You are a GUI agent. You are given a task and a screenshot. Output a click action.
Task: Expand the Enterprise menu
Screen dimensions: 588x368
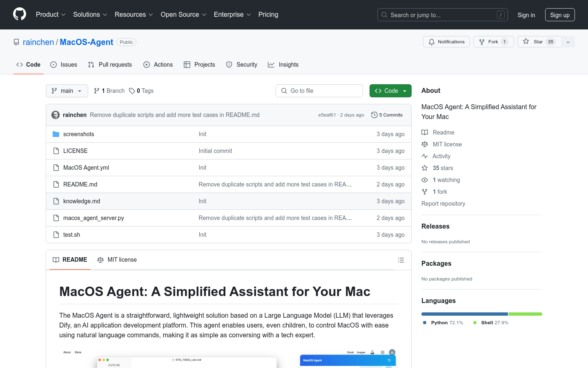point(232,15)
